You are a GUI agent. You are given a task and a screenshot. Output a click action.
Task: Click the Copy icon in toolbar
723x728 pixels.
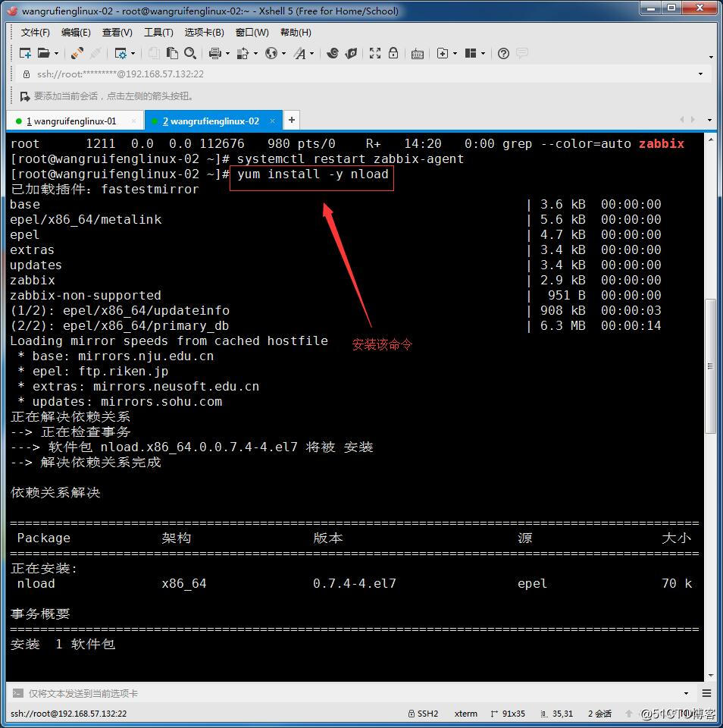click(x=154, y=53)
